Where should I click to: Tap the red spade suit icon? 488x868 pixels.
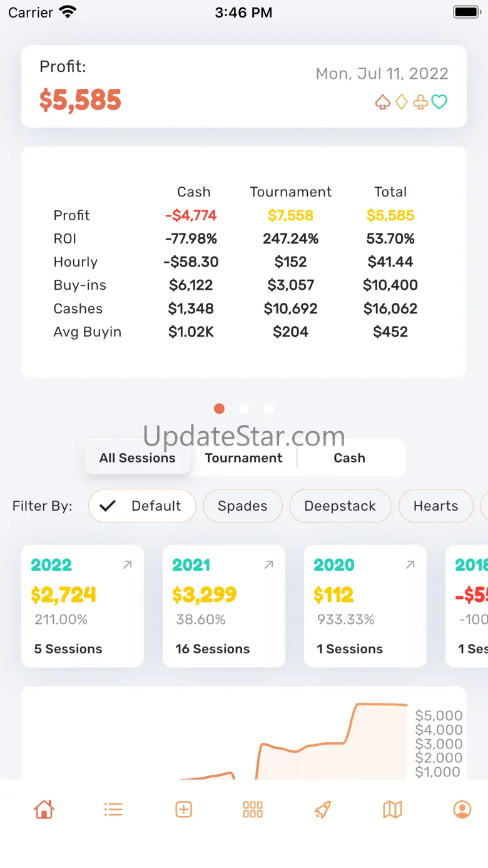tap(383, 102)
